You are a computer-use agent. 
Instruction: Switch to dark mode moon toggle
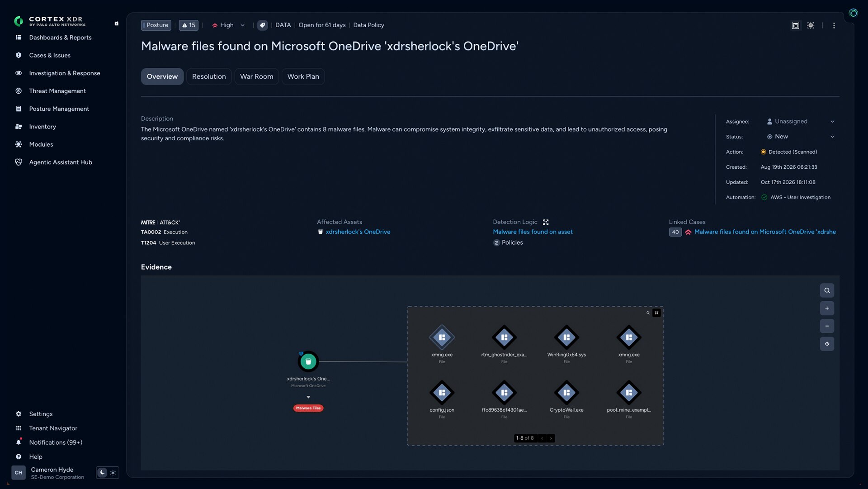[x=102, y=472]
